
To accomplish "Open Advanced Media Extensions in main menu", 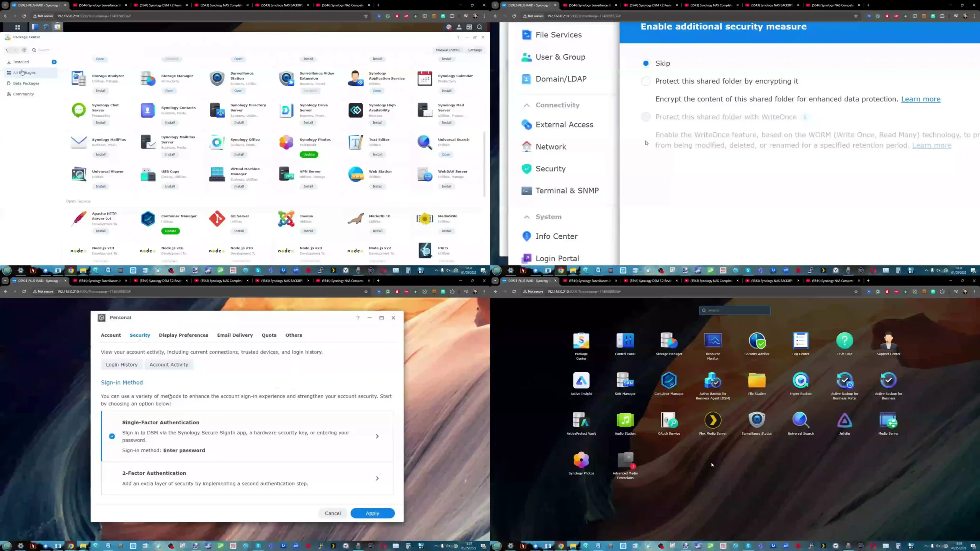I will point(625,465).
